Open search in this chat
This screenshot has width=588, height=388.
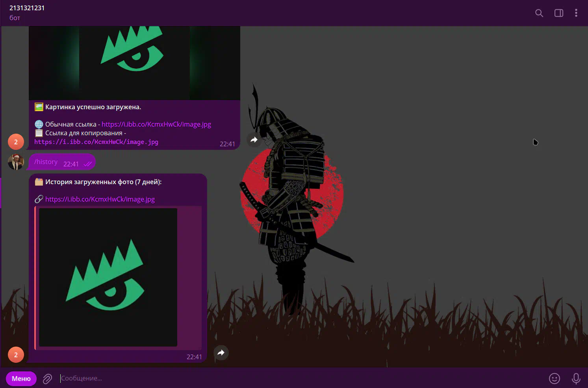539,13
